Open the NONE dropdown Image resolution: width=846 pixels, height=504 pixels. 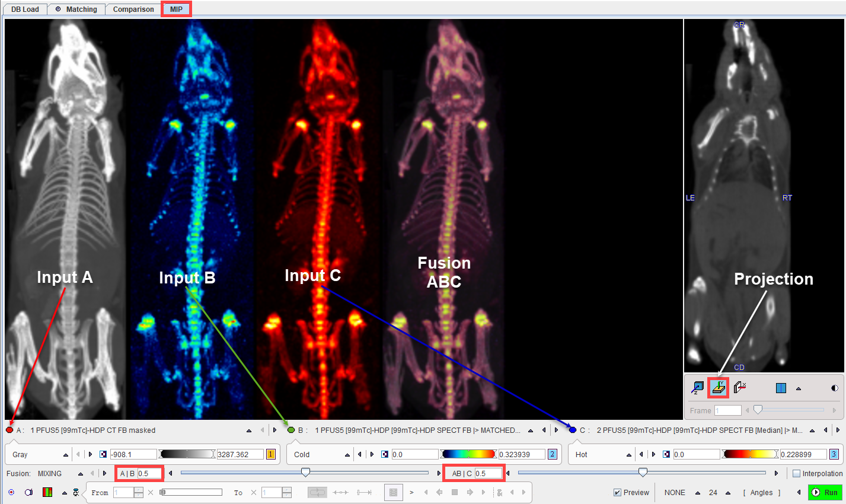tap(698, 493)
